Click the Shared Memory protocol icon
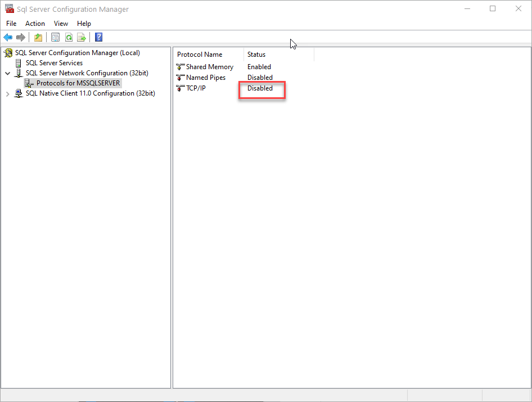The image size is (532, 402). [x=181, y=67]
